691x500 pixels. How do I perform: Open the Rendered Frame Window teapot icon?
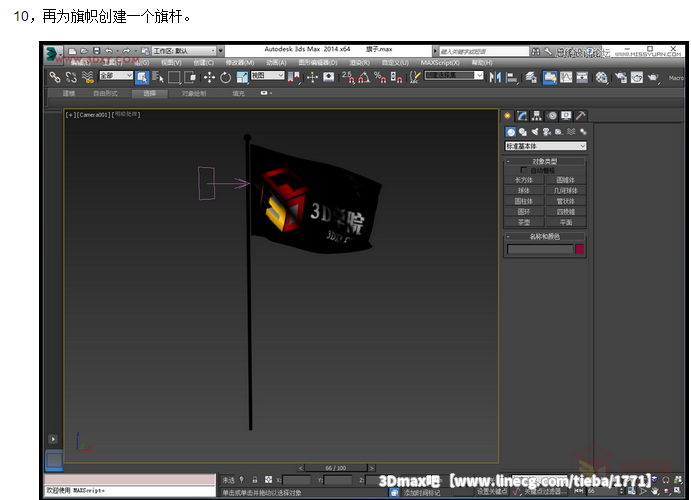[x=637, y=78]
